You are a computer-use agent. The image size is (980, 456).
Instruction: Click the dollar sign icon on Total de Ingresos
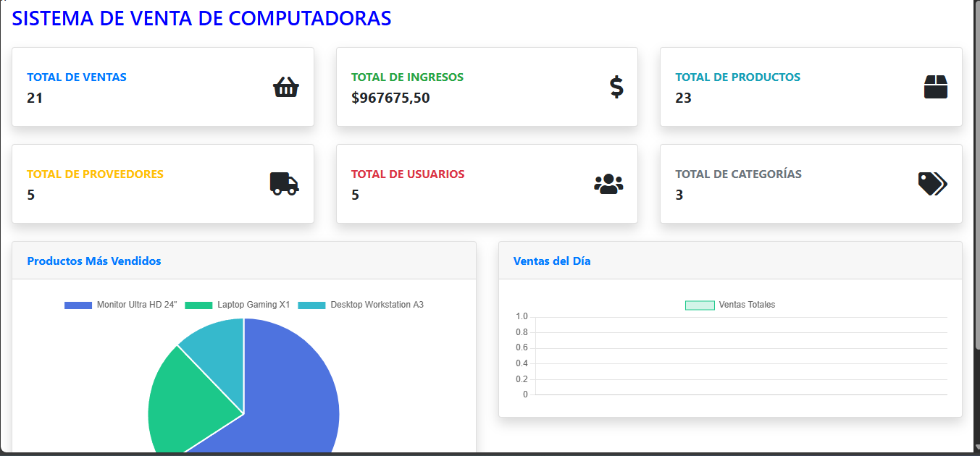coord(616,87)
